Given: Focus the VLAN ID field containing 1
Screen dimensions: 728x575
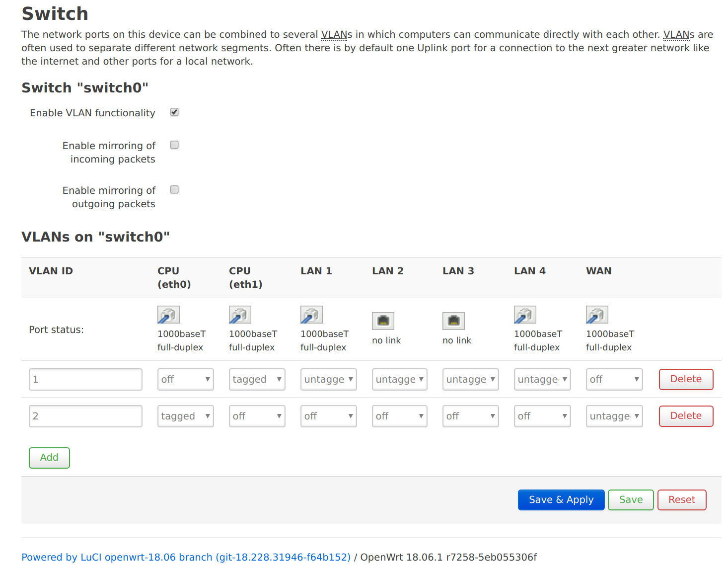Looking at the screenshot, I should tap(85, 379).
